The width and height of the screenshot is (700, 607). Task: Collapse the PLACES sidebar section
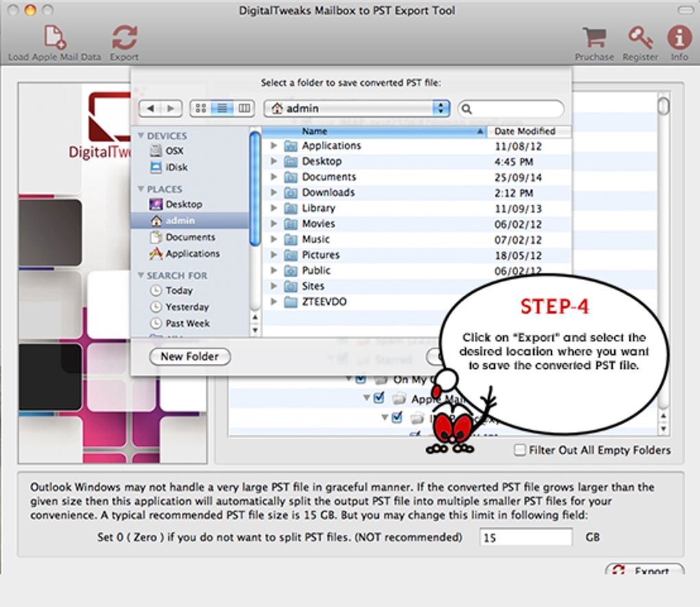point(141,190)
